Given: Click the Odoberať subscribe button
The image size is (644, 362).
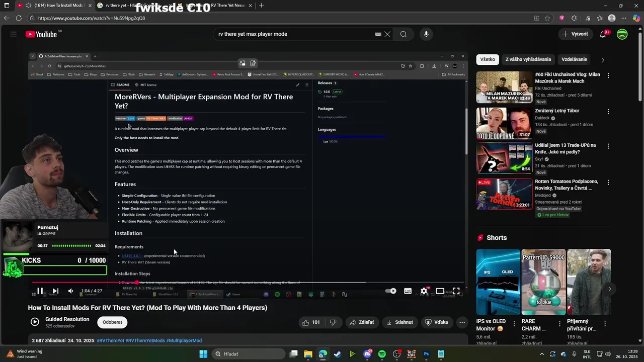Looking at the screenshot, I should (112, 322).
